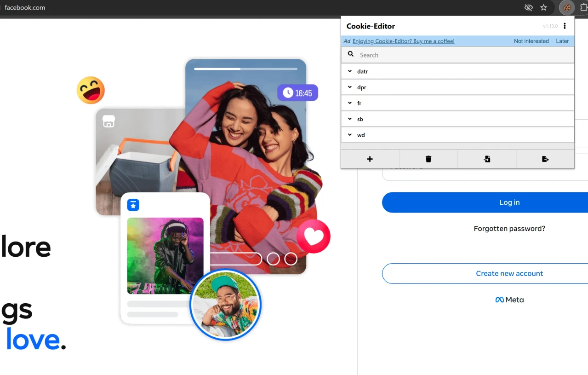Expand the dpr cookie row
This screenshot has width=588, height=375.
point(457,87)
